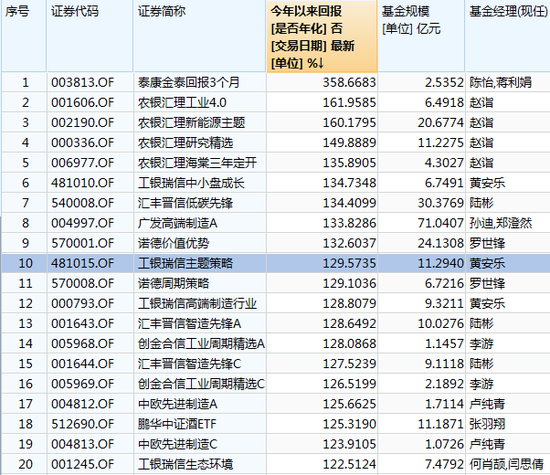Click the 基金规模 column header

421,36
